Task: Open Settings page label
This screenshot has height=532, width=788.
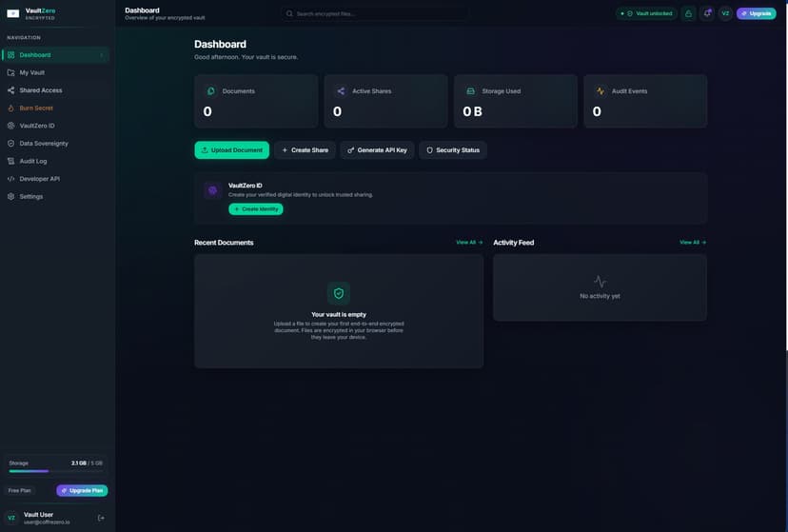Action: (x=31, y=196)
